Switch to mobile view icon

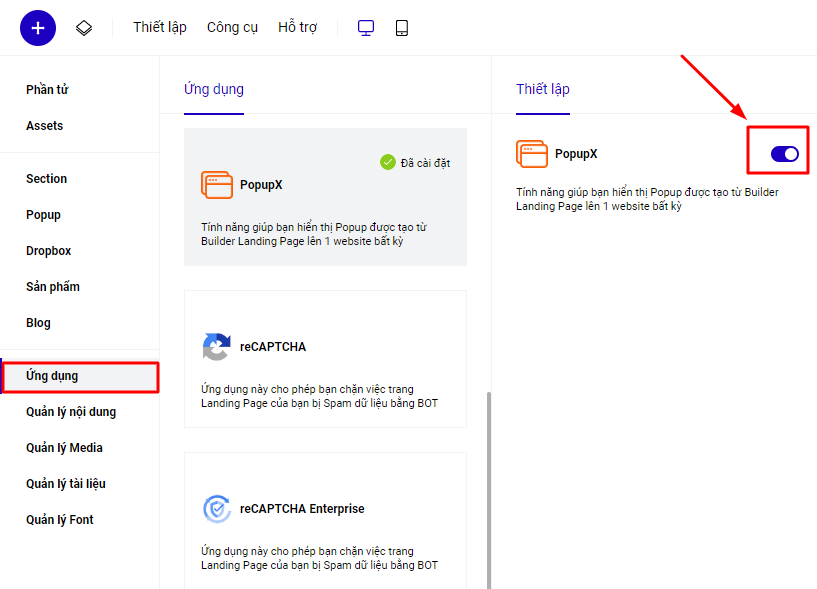point(402,28)
